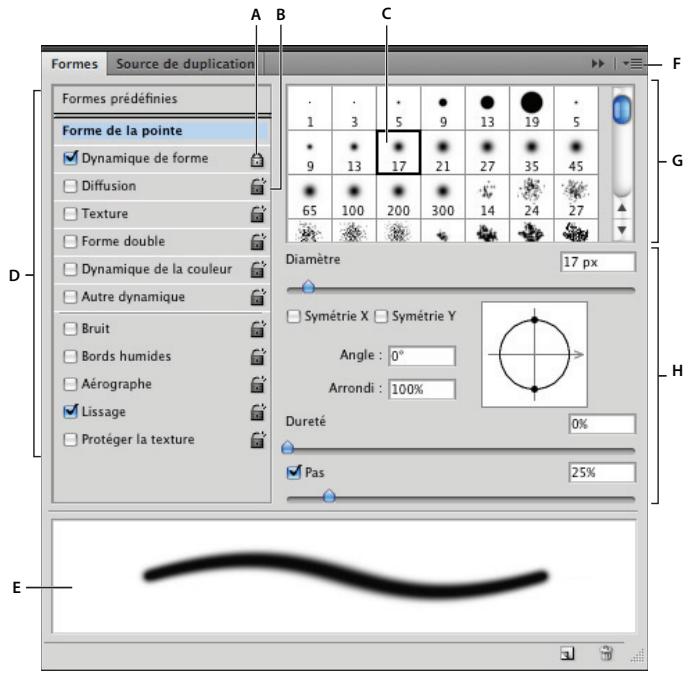Open the panel options menu
The height and width of the screenshot is (673, 692).
click(x=633, y=64)
